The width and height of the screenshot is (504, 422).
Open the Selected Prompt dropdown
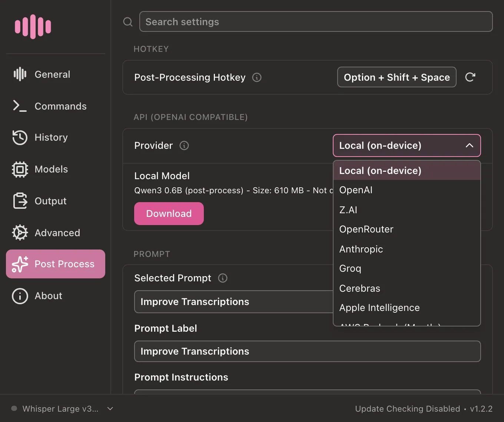point(233,302)
